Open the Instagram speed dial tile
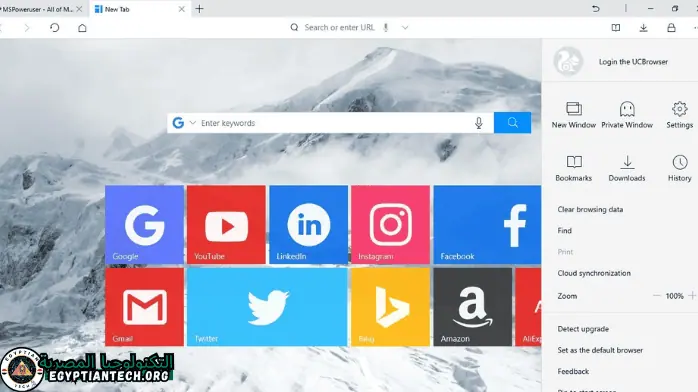Image resolution: width=698 pixels, height=392 pixels. coord(390,225)
